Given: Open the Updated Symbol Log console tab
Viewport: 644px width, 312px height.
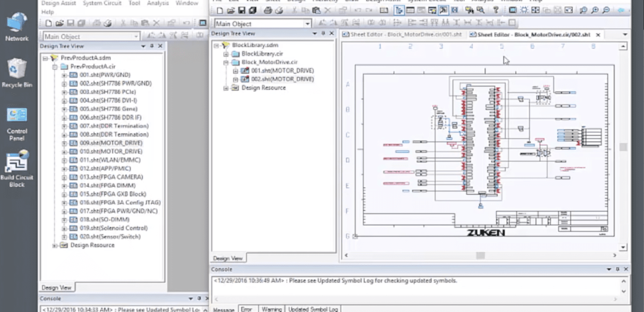Looking at the screenshot, I should [313, 309].
